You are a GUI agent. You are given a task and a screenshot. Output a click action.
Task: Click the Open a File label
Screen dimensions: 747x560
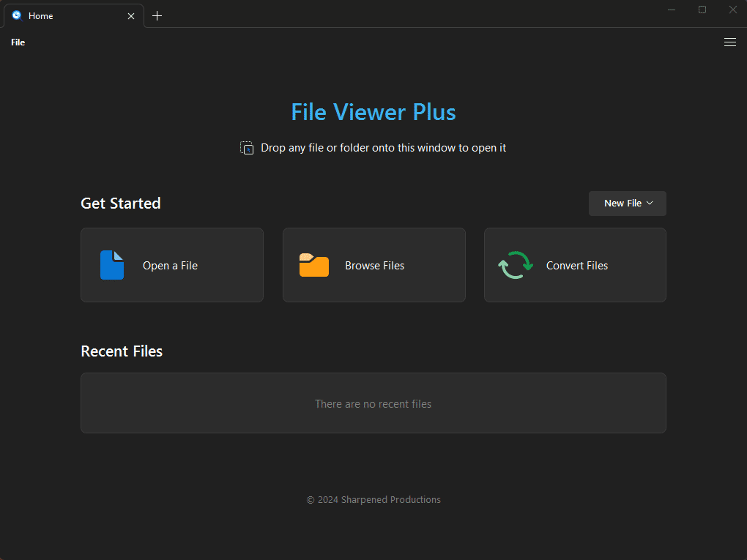tap(170, 266)
